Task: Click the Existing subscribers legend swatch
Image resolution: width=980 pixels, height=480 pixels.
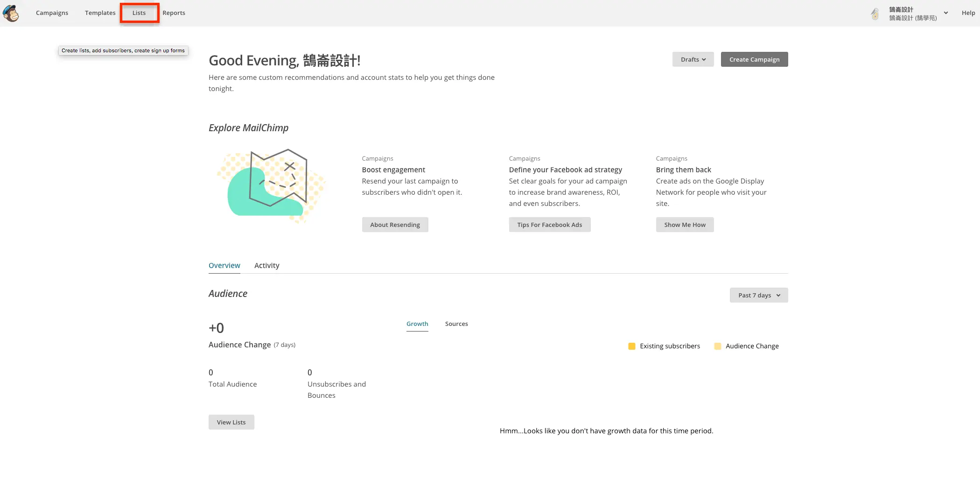Action: [x=632, y=346]
